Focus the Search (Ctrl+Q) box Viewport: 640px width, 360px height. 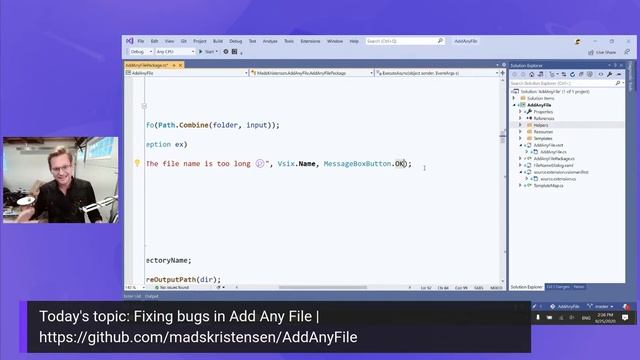point(404,41)
